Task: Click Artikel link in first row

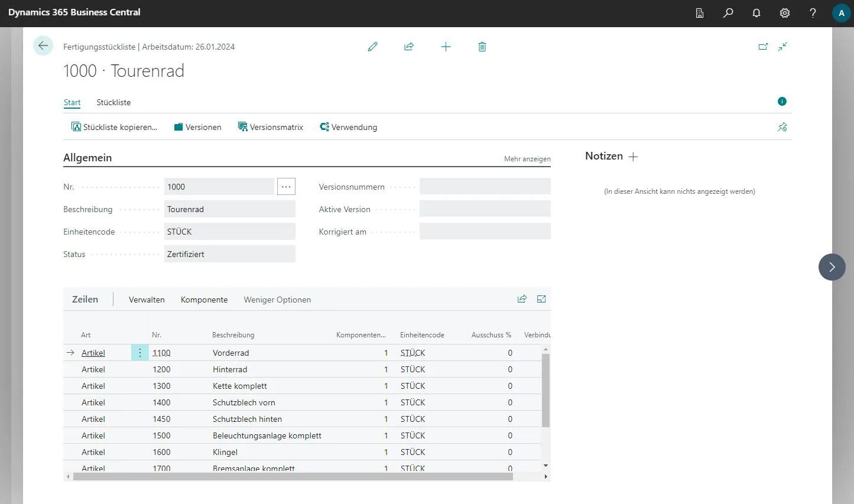Action: tap(93, 353)
